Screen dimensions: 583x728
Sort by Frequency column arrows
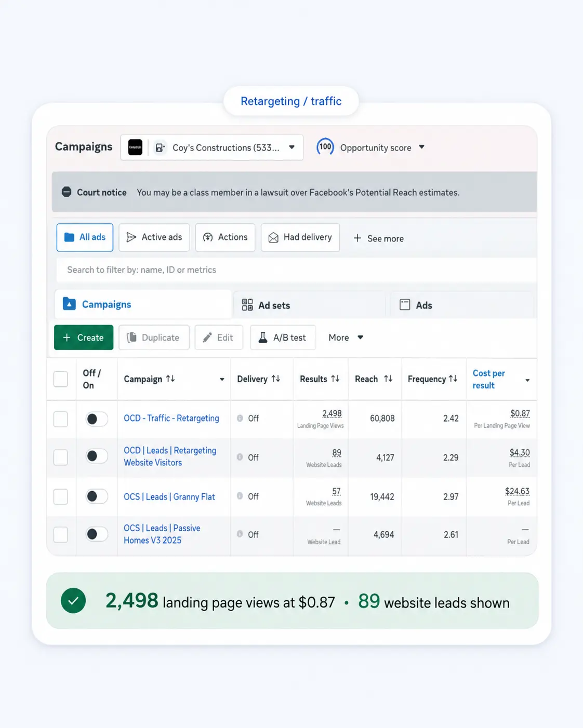coord(453,379)
